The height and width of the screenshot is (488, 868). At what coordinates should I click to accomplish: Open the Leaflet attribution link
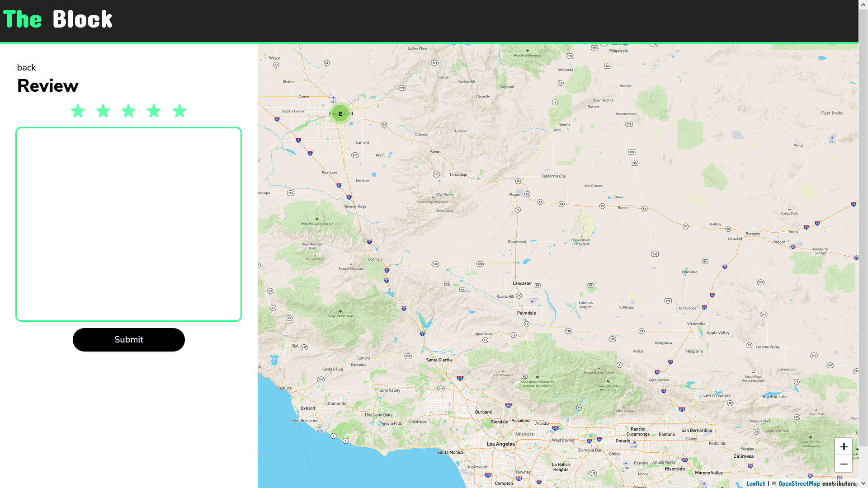coord(755,483)
